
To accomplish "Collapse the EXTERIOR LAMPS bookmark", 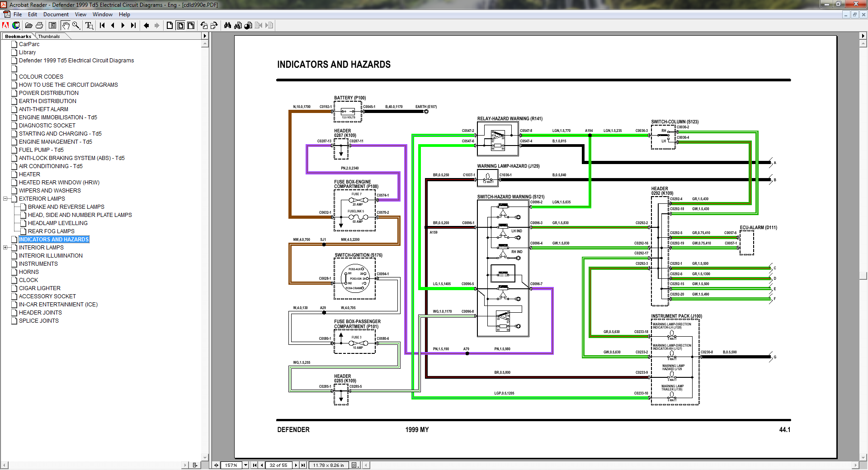I will 5,199.
